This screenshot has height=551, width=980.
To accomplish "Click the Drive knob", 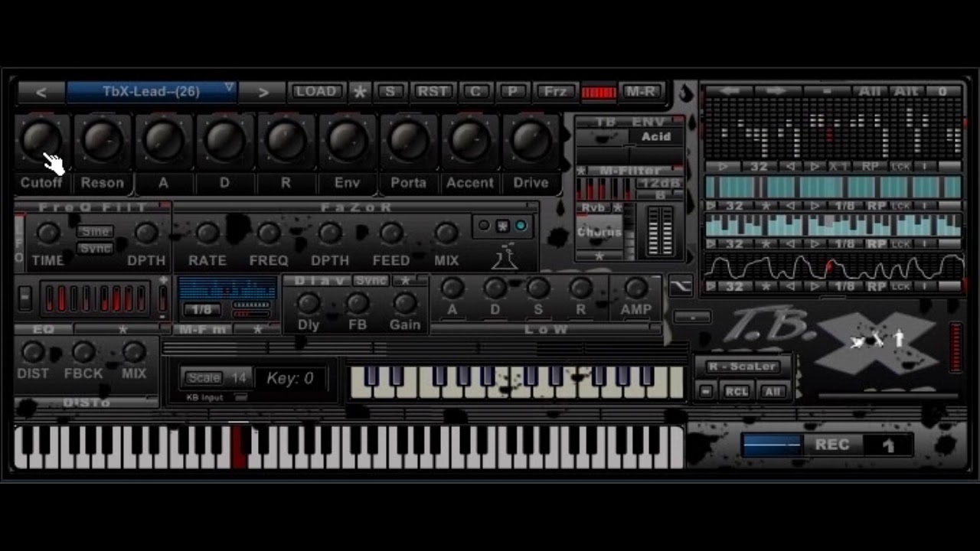I will pos(531,140).
